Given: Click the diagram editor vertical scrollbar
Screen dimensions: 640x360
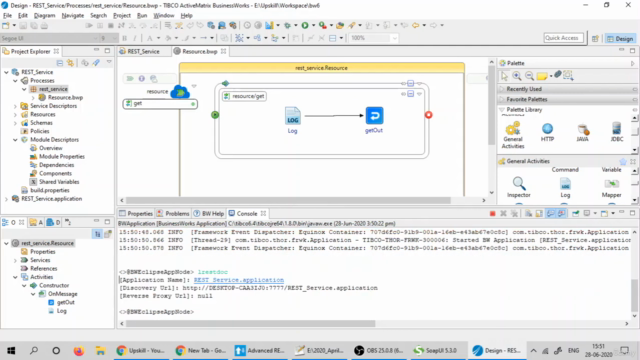Looking at the screenshot, I should click(x=491, y=106).
